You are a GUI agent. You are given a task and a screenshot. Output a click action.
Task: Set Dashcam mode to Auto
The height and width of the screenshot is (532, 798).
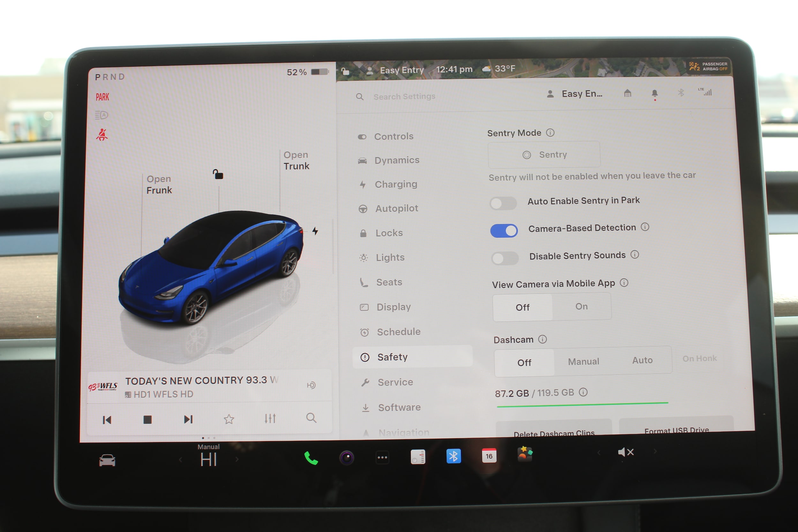642,360
